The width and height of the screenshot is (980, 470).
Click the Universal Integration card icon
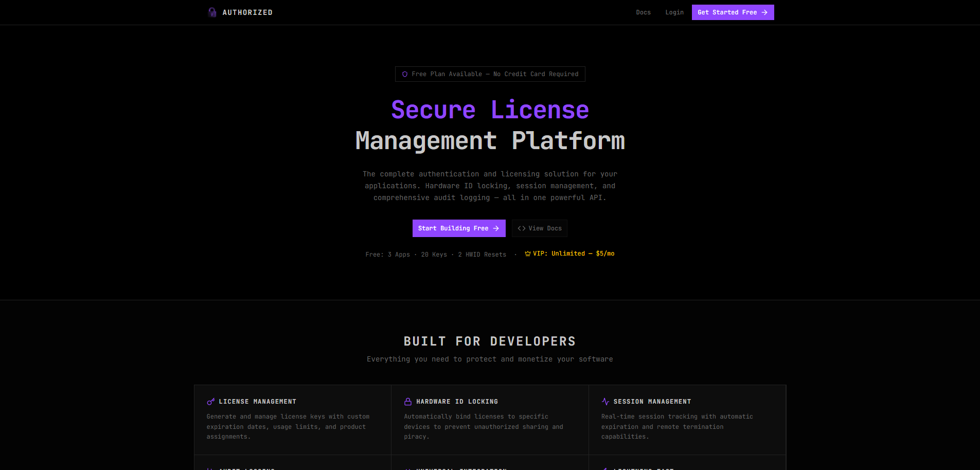pyautogui.click(x=407, y=468)
